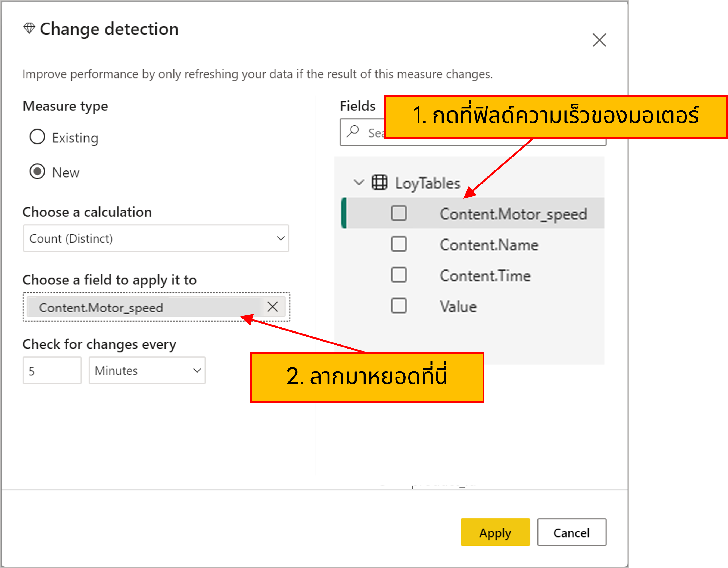Remove the Content.Motor_speed field with the X icon
Viewport: 728px width, 568px height.
272,307
